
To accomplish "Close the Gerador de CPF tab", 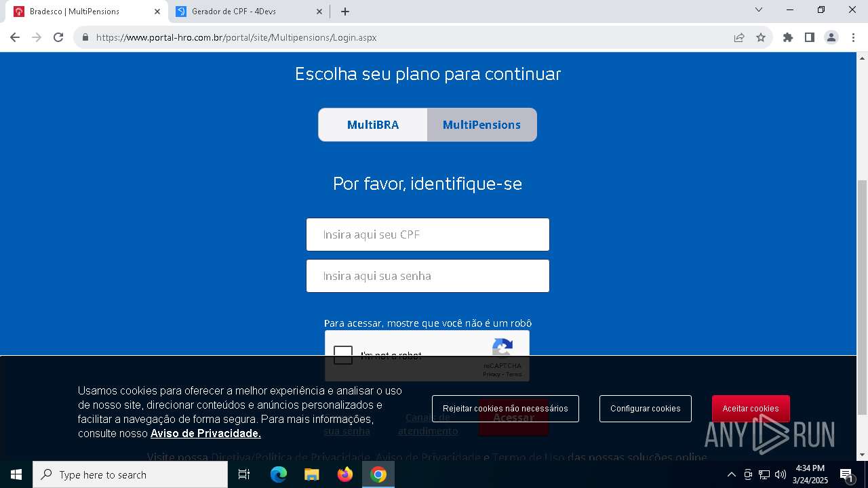I will coord(320,12).
